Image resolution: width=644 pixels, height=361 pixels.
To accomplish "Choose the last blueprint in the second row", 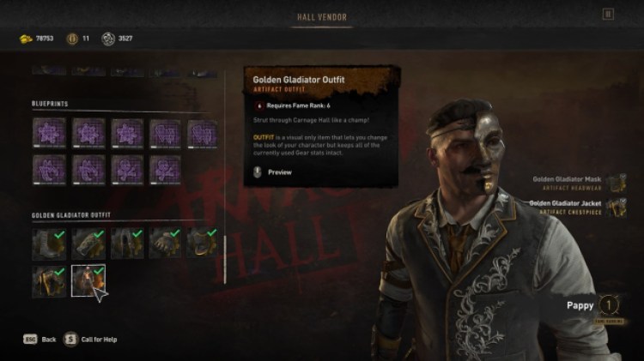I will click(165, 170).
